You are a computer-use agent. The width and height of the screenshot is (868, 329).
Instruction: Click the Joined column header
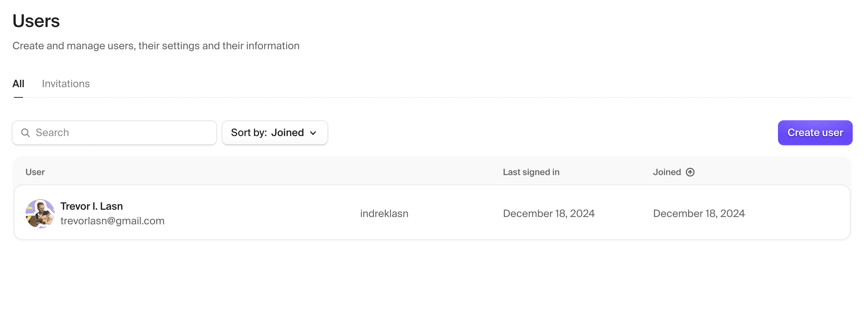[x=666, y=172]
